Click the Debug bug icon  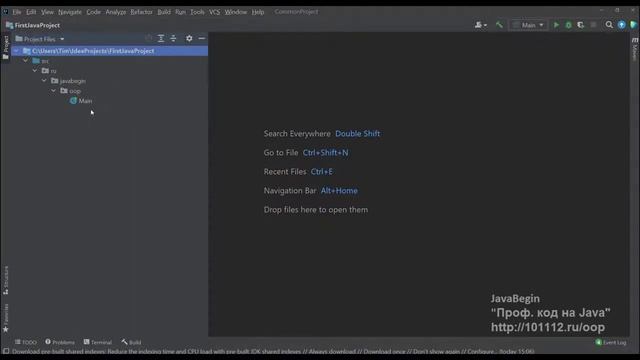(x=568, y=25)
